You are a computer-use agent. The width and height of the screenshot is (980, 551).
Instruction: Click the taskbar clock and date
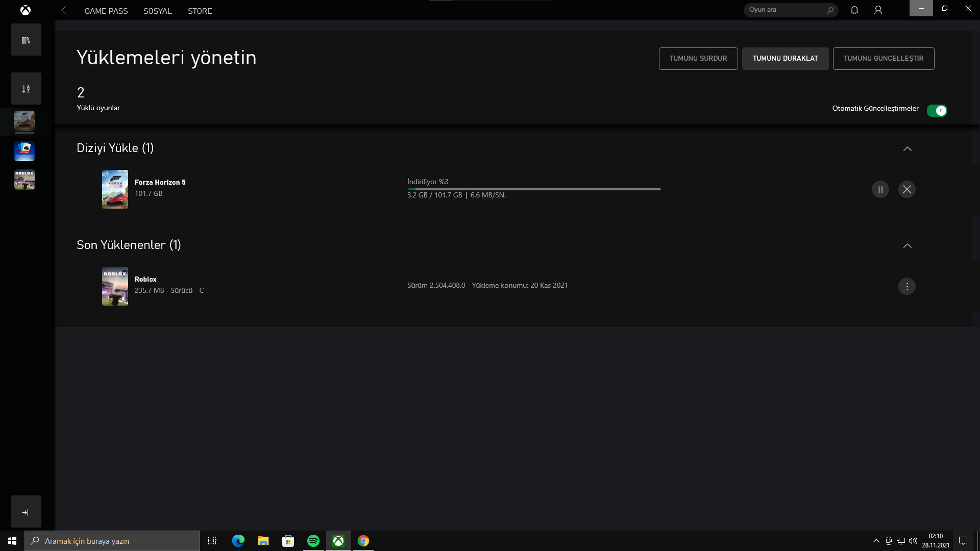click(x=936, y=541)
